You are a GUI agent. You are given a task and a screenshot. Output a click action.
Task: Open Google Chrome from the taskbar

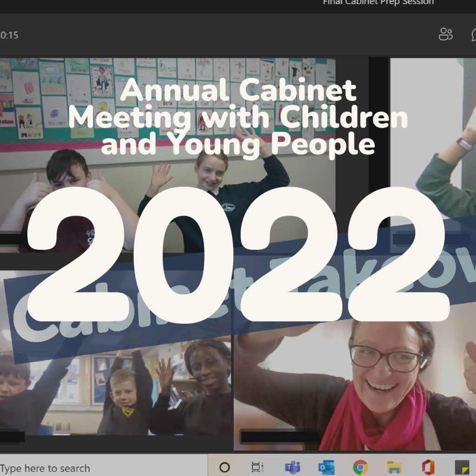click(360, 467)
